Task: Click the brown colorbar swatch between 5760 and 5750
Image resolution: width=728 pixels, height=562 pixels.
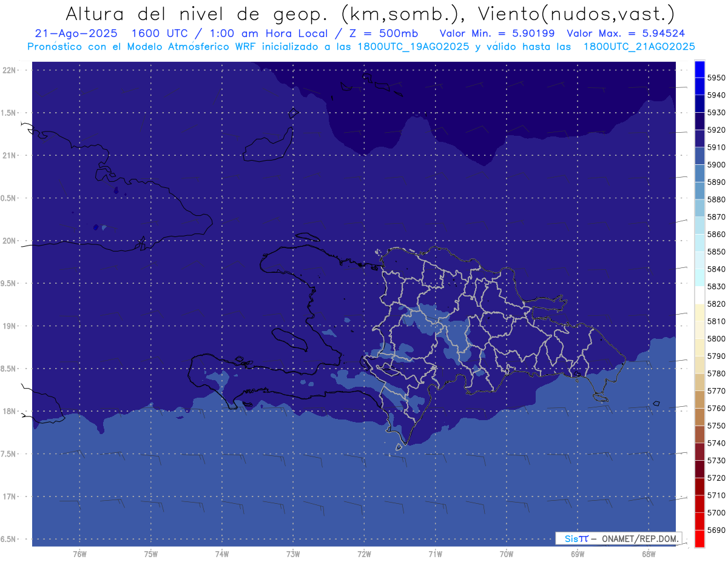Action: point(699,416)
